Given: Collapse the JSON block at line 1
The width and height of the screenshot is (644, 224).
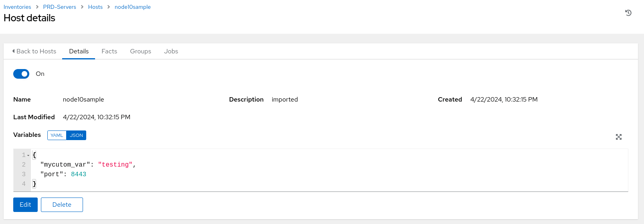Looking at the screenshot, I should point(28,155).
